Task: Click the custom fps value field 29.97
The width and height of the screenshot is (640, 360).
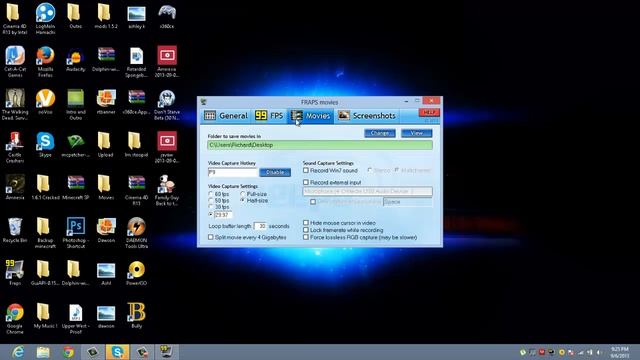Action: coord(223,215)
